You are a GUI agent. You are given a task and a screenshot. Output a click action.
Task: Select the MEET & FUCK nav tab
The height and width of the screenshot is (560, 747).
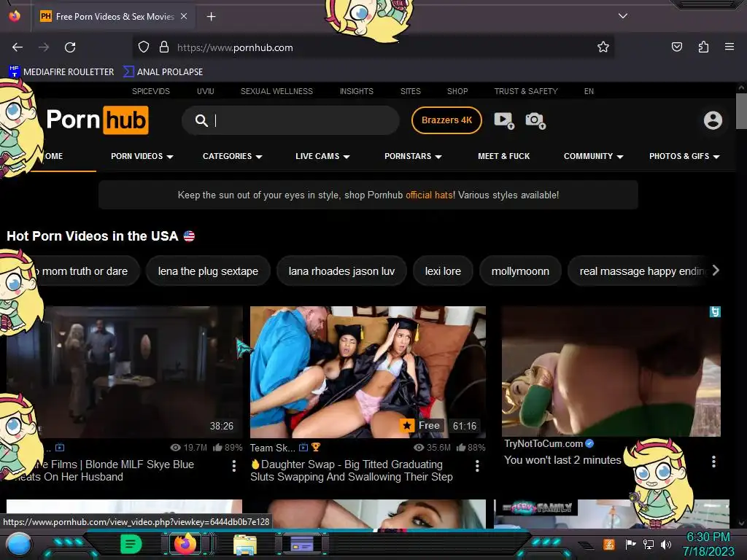coord(503,156)
